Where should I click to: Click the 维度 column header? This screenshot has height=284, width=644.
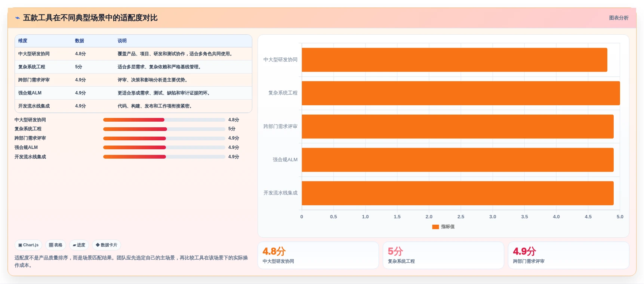pos(23,41)
